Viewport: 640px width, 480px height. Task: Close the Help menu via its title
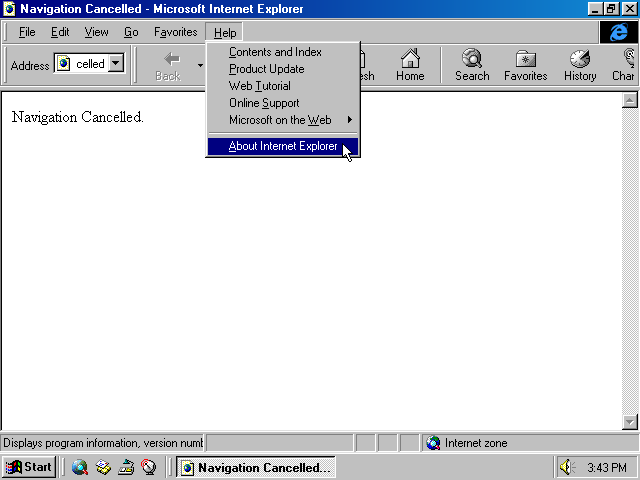[224, 32]
